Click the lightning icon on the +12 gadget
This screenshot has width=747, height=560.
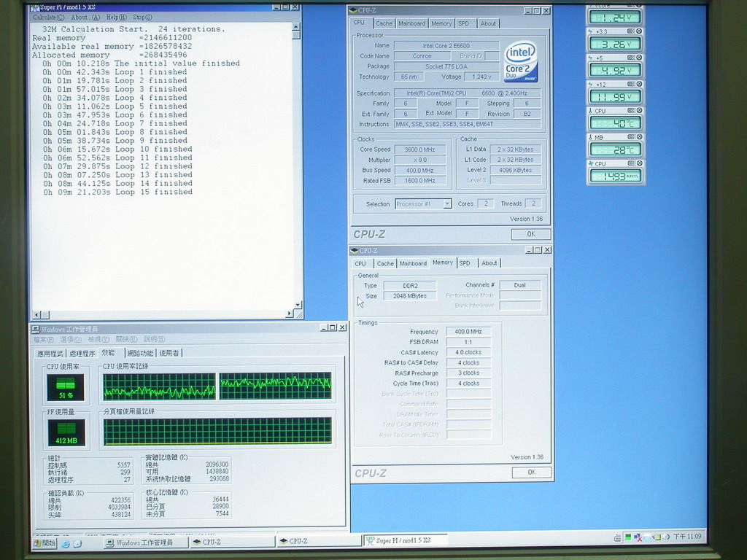tap(591, 85)
